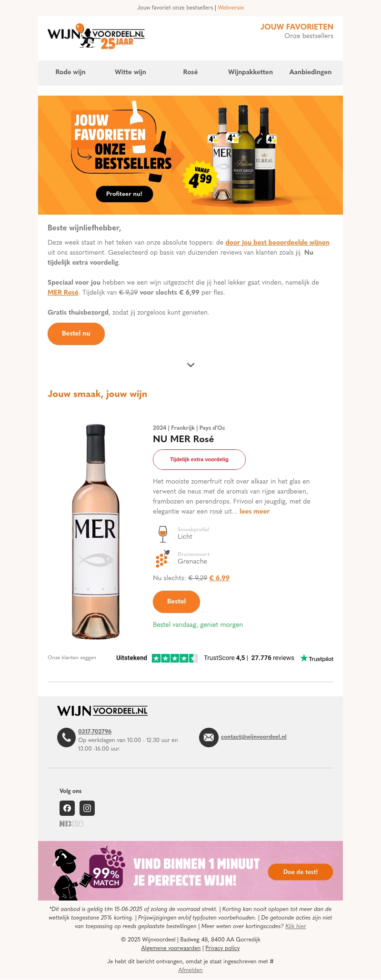The image size is (381, 980).
Task: Open the Instagram social icon
Action: [x=87, y=808]
